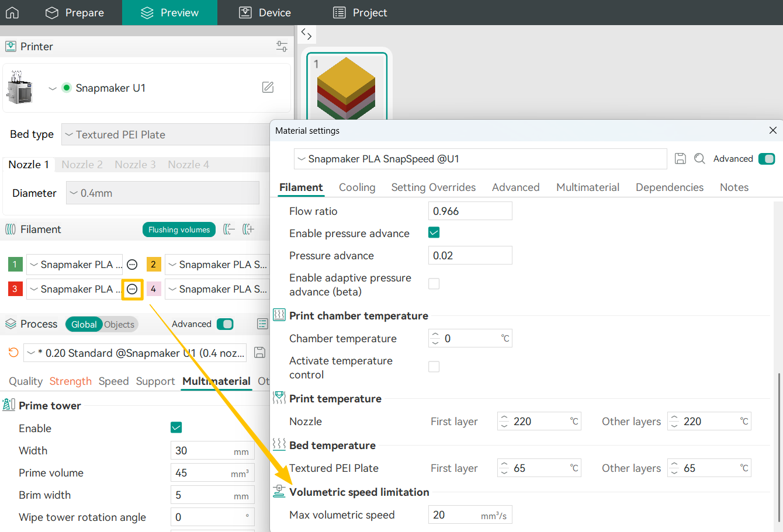The image size is (783, 532).
Task: Click the home icon in top bar
Action: [x=12, y=12]
